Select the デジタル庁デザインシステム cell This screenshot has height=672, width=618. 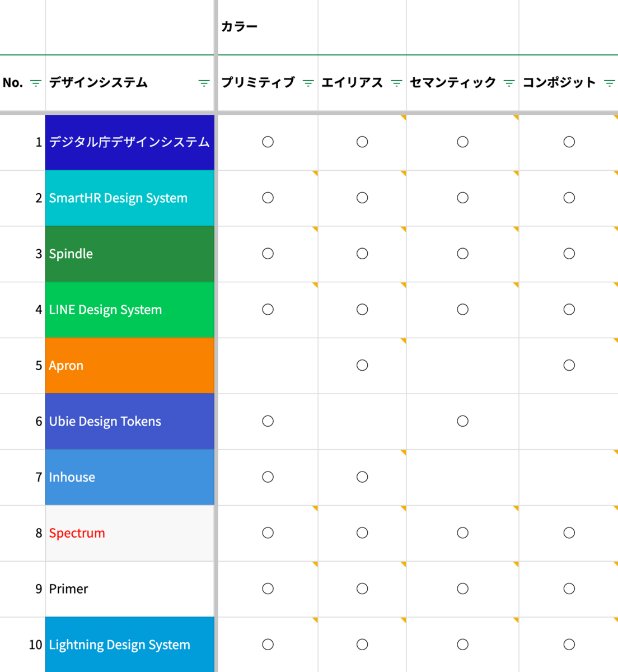[x=130, y=142]
